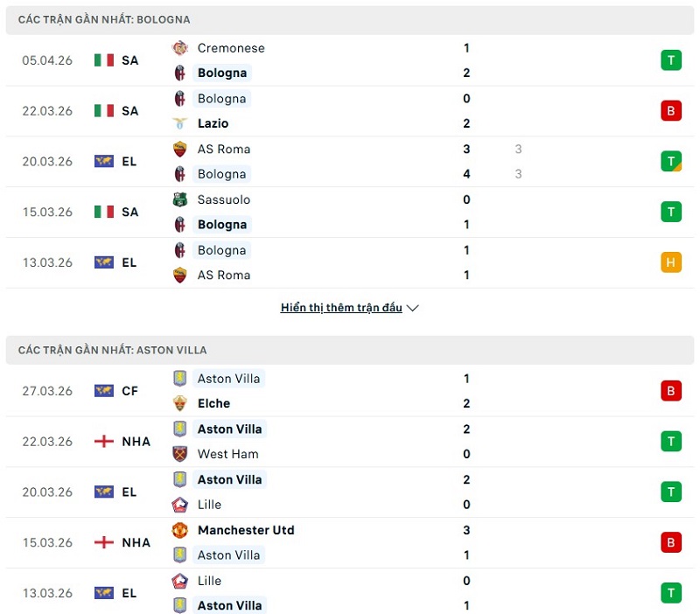
Task: Open the 'Hiển thị thêm trận đấu' link
Action: (341, 308)
